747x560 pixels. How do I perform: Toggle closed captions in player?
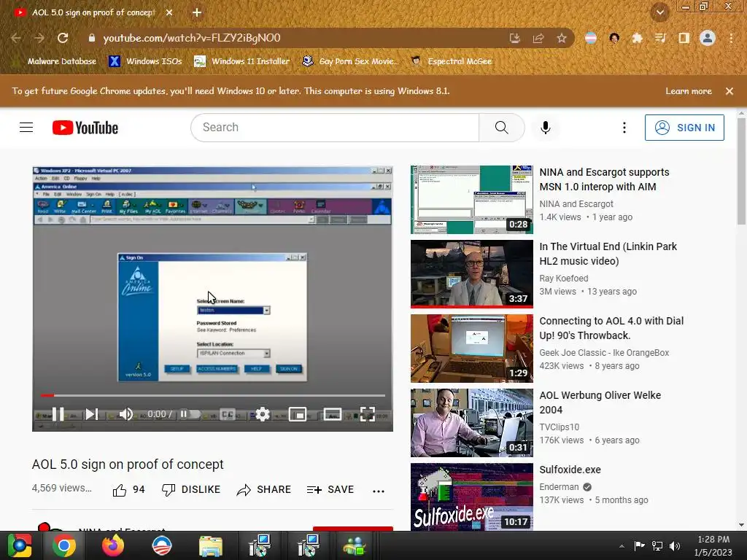228,414
